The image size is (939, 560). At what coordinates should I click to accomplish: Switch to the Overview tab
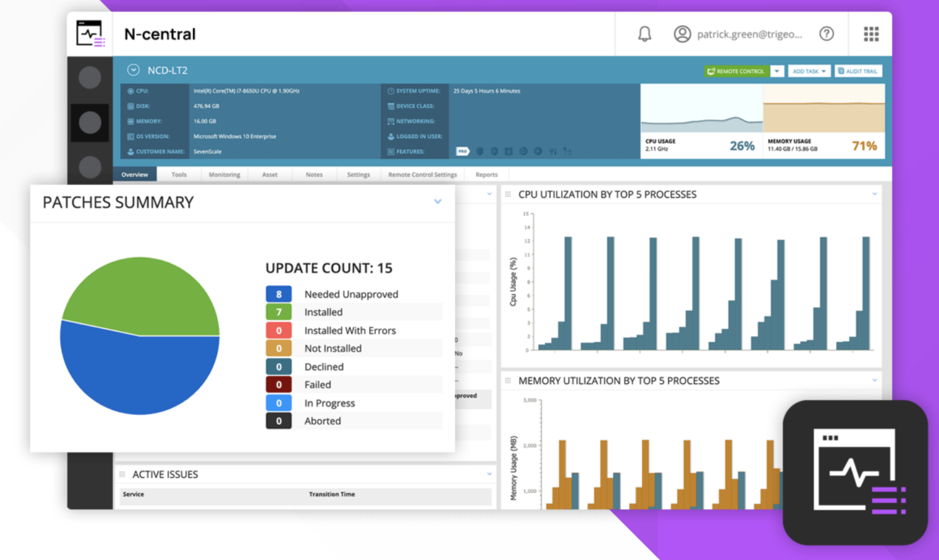pyautogui.click(x=135, y=174)
